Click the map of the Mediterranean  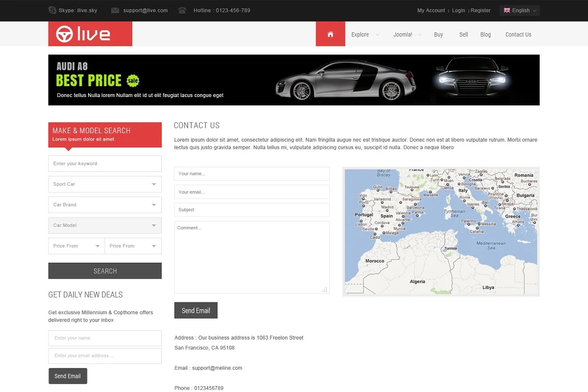click(441, 231)
